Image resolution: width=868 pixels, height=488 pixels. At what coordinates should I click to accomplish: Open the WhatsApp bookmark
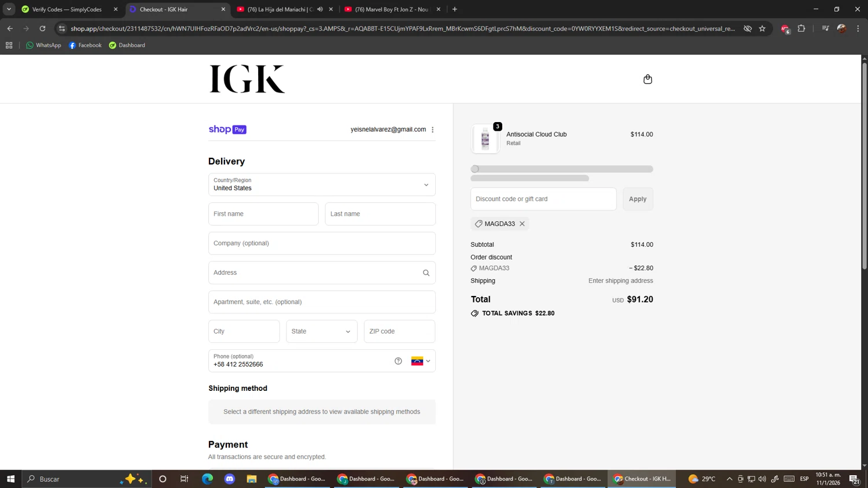click(x=43, y=45)
